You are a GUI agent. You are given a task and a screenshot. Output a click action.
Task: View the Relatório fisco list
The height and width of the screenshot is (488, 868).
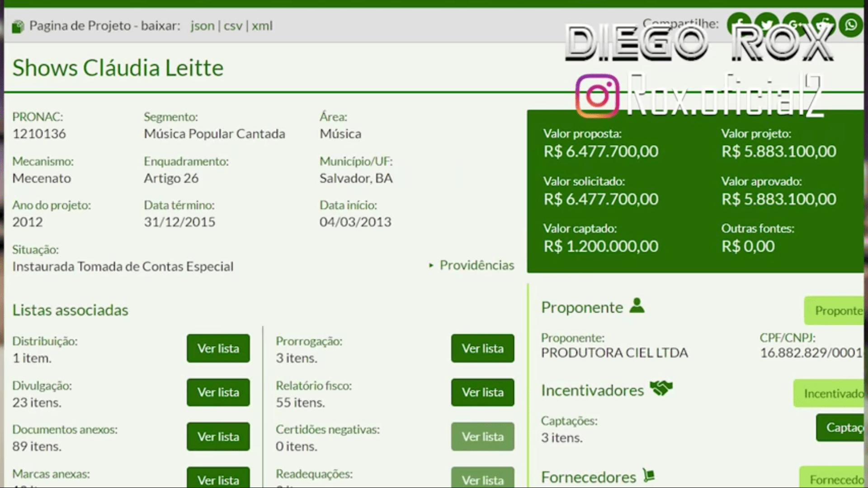482,392
